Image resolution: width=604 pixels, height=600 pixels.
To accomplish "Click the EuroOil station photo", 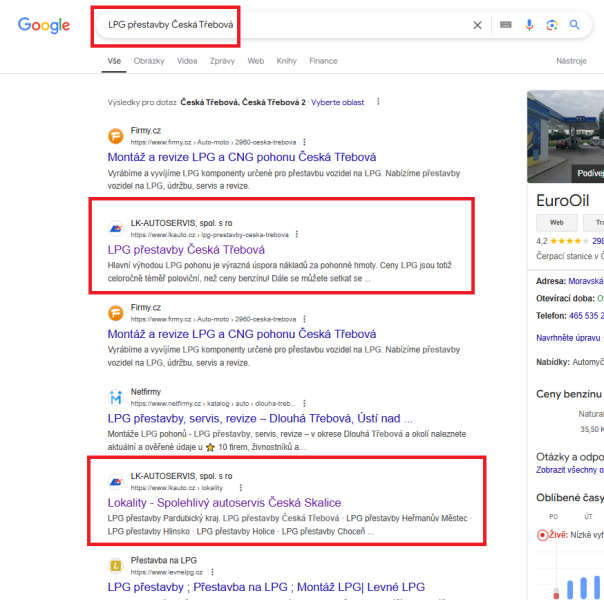I will coord(565,137).
